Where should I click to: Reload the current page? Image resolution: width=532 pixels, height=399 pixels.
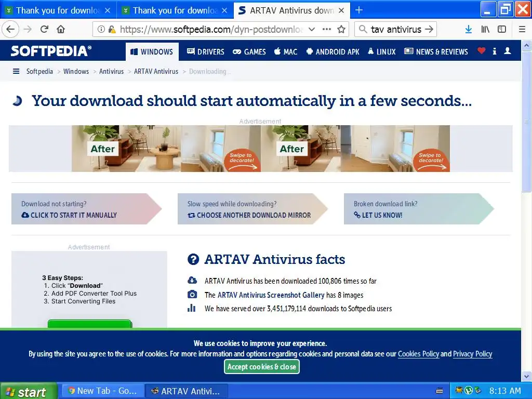tap(44, 29)
